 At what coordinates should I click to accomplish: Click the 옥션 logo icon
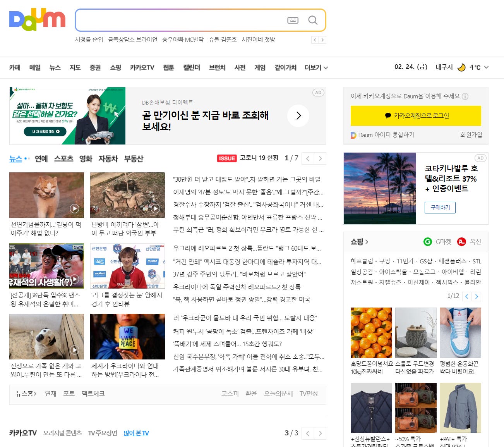[x=461, y=242]
